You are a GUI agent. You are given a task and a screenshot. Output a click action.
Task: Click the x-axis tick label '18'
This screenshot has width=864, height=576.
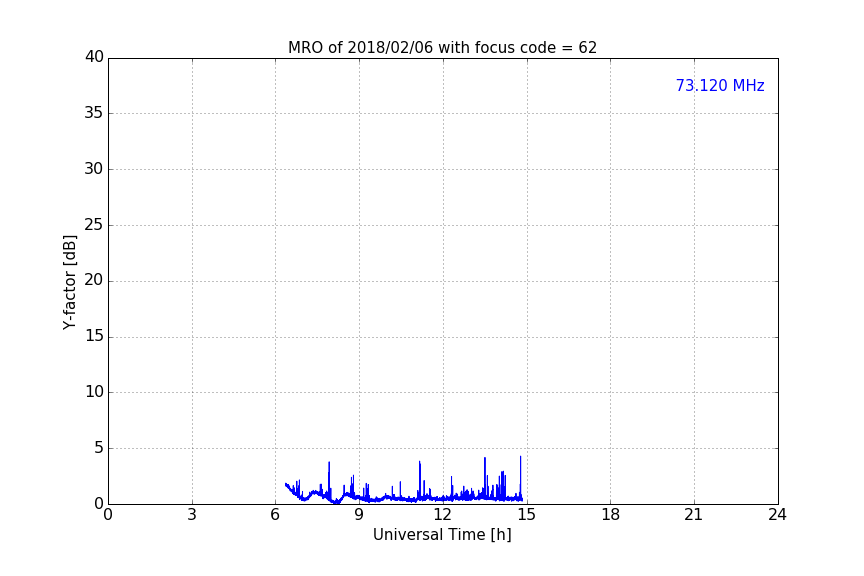(x=611, y=515)
